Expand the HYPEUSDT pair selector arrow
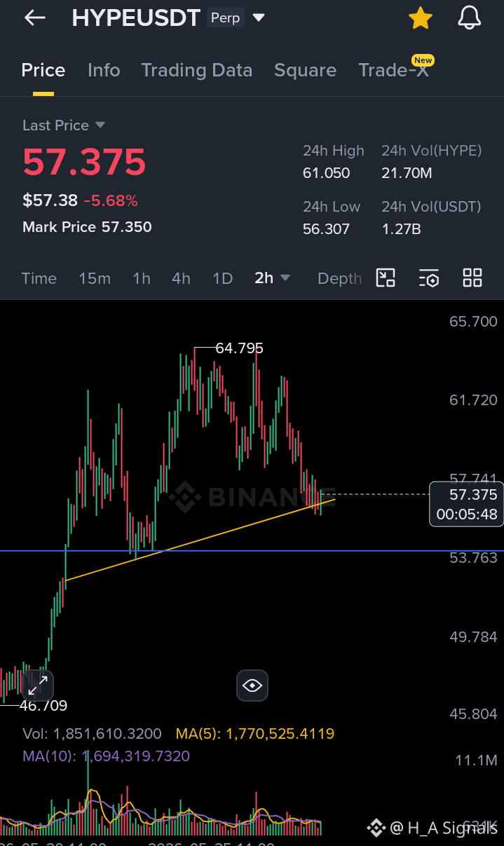 pyautogui.click(x=259, y=18)
